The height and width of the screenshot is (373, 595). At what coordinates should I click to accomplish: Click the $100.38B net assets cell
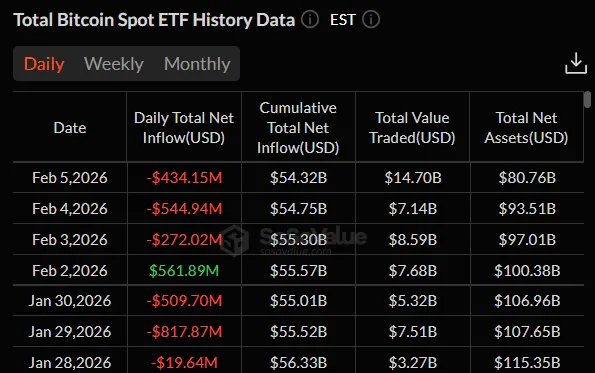point(527,271)
